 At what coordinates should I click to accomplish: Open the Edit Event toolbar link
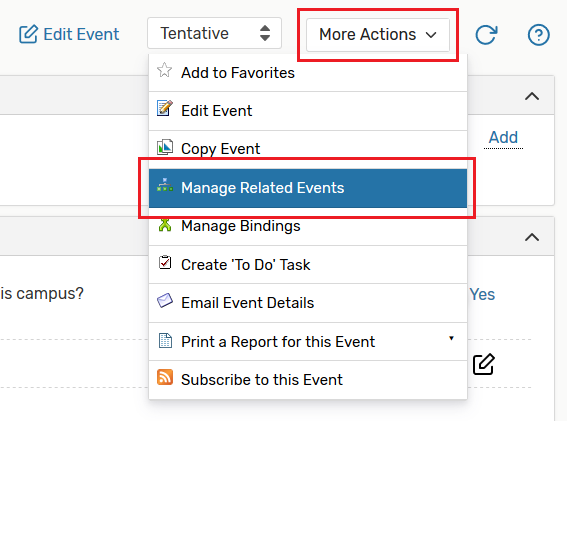[x=69, y=34]
